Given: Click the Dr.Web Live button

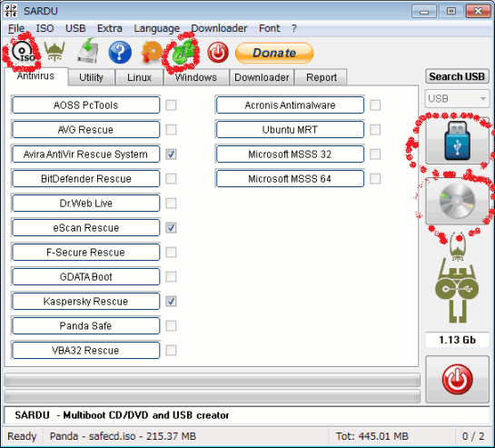Looking at the screenshot, I should (86, 204).
